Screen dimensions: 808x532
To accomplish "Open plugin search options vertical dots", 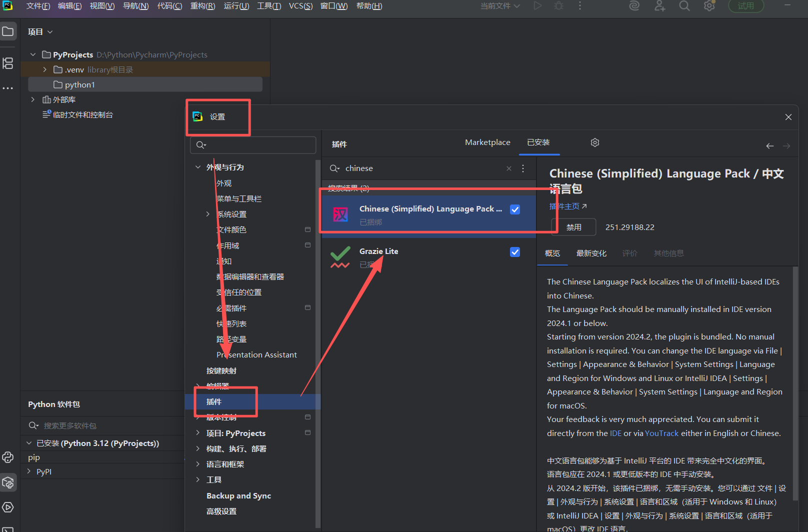I will tap(523, 168).
